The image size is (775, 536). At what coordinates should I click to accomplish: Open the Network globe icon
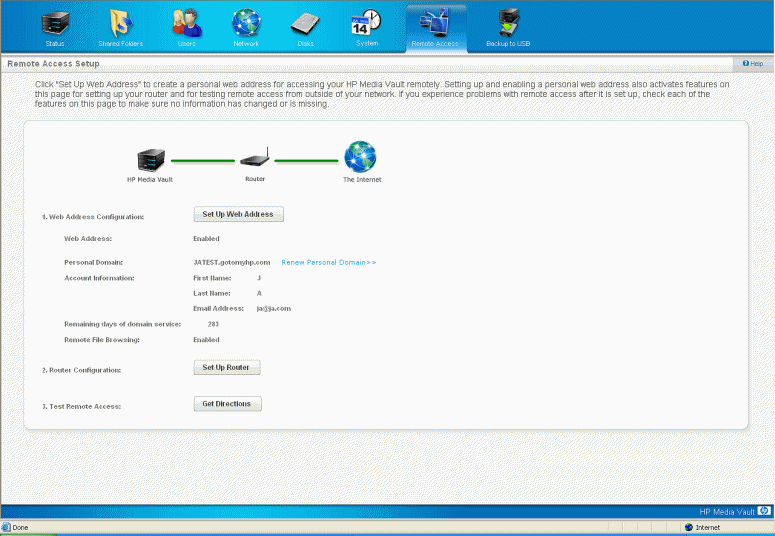(x=246, y=24)
